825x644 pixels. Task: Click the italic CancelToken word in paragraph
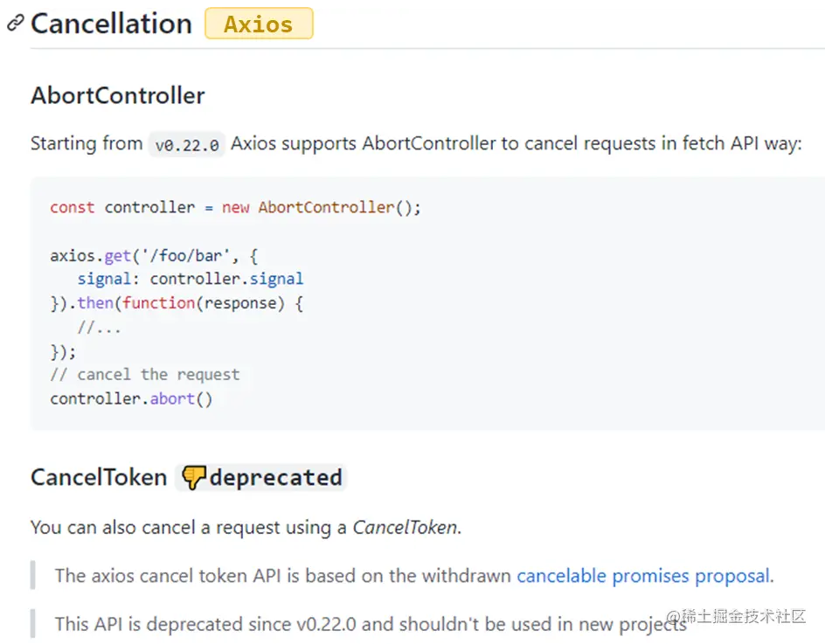405,527
